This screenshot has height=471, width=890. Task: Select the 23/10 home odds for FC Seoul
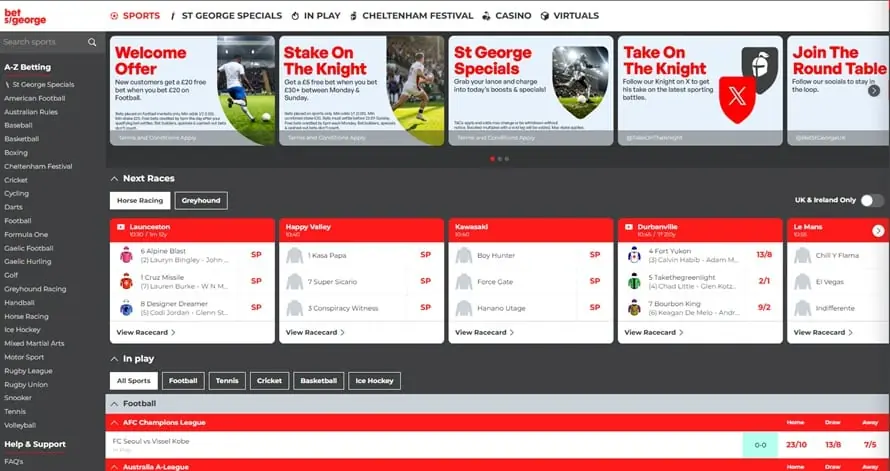coord(796,445)
